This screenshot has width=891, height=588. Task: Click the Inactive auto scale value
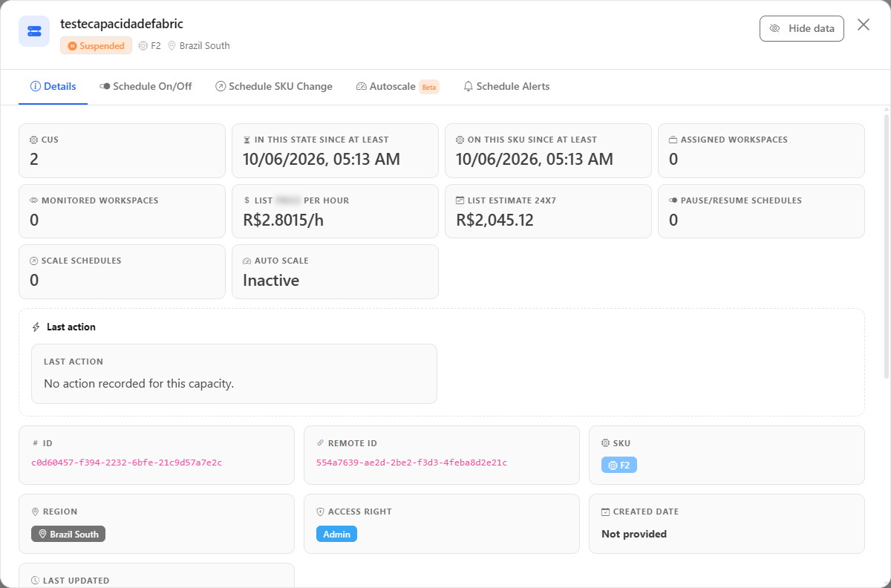[271, 281]
